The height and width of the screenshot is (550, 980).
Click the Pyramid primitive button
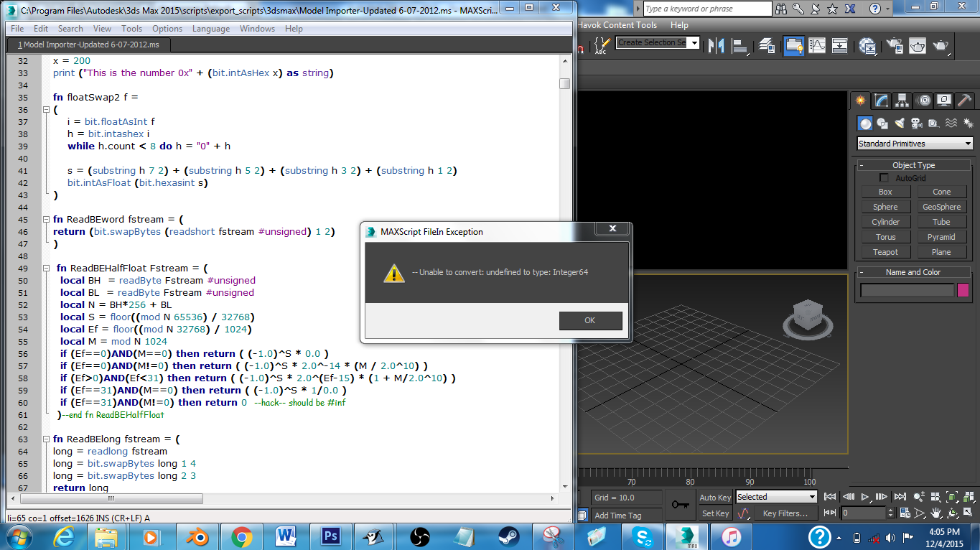(x=941, y=237)
